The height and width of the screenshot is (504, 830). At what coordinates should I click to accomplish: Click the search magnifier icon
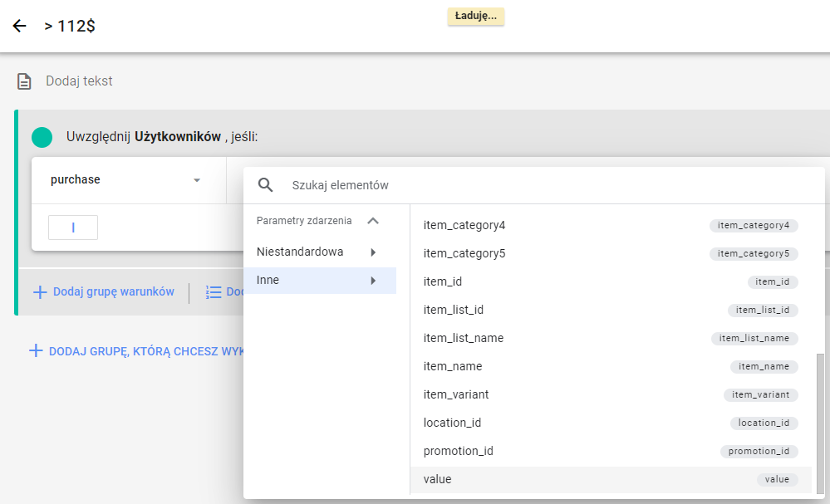(x=265, y=185)
